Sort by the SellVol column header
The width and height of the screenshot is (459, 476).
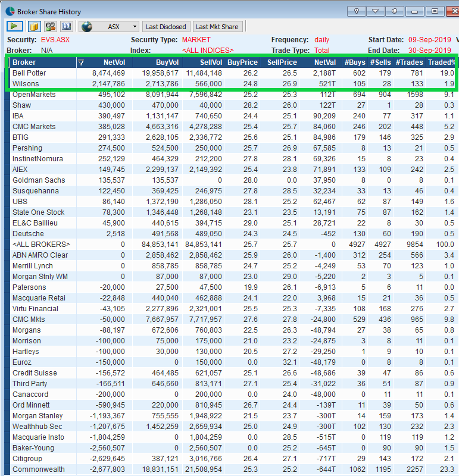point(203,62)
